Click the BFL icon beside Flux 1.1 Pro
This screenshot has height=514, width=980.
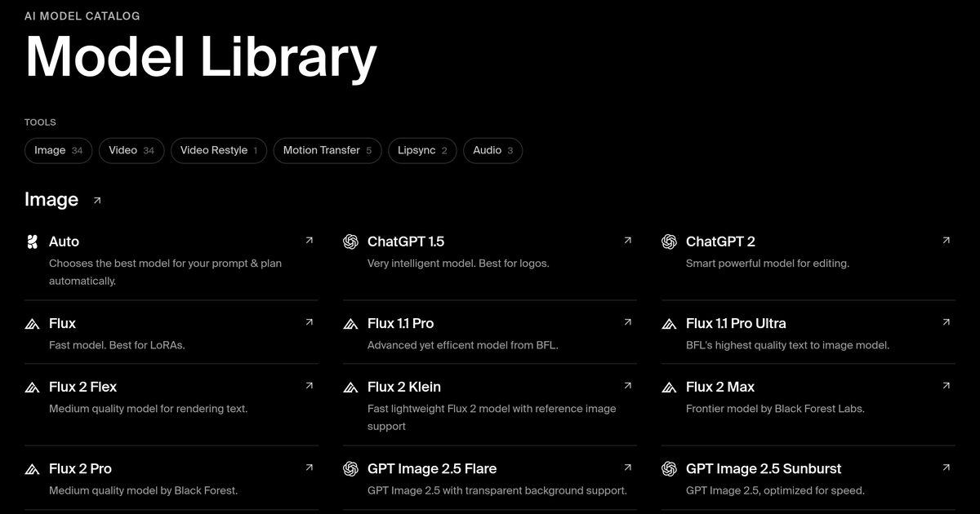(350, 324)
